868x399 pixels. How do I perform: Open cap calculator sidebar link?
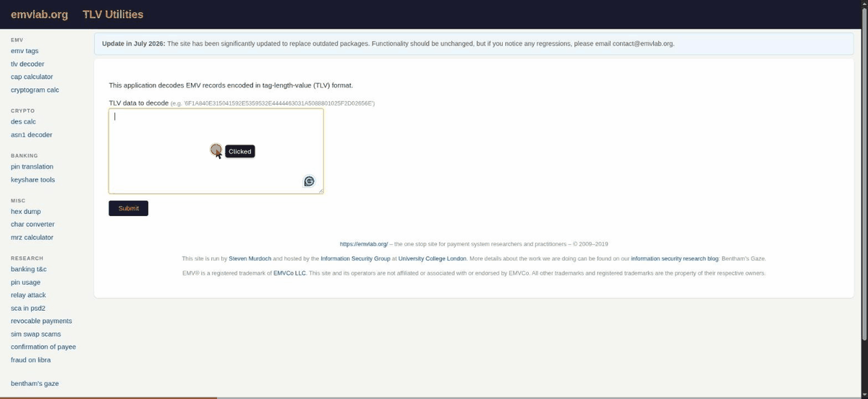click(32, 77)
